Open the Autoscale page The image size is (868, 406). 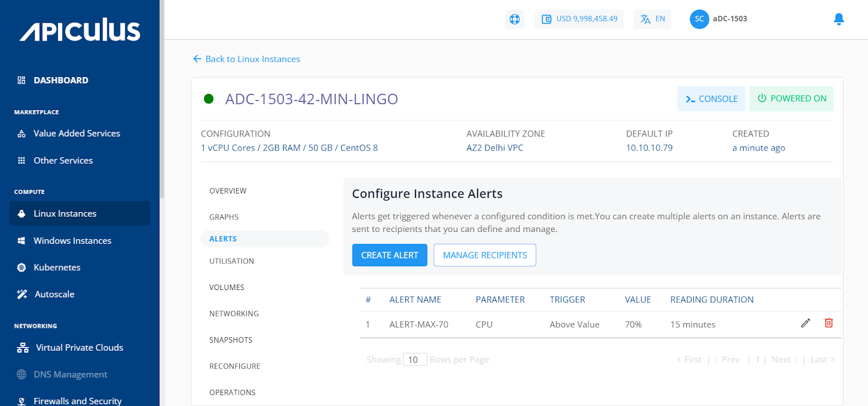click(x=55, y=294)
